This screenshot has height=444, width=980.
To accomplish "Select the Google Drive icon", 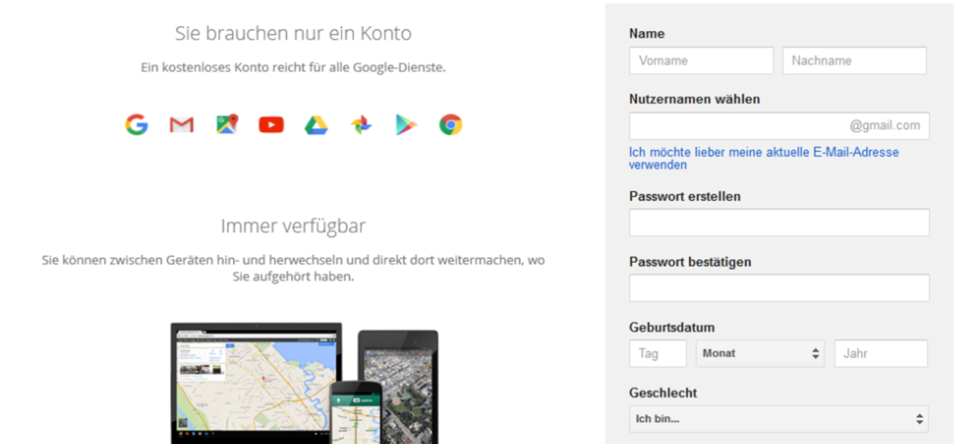I will [315, 124].
